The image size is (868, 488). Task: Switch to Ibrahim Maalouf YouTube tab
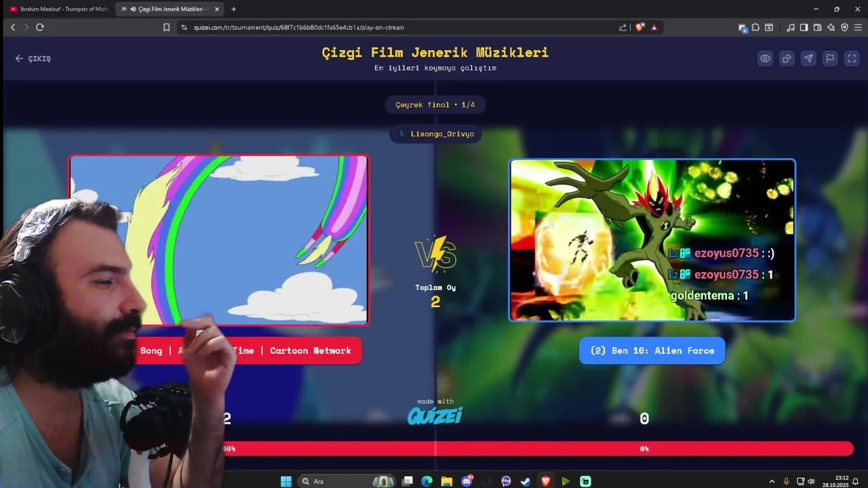[58, 9]
